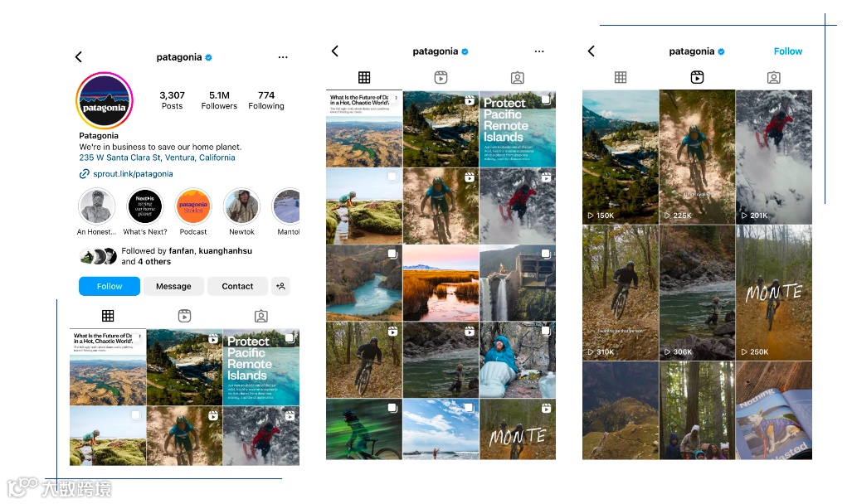View 5.1M Followers list
This screenshot has height=504, width=852.
[219, 100]
